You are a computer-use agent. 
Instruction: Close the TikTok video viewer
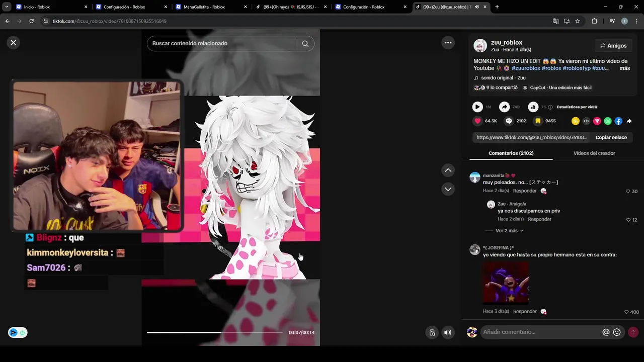tap(14, 43)
